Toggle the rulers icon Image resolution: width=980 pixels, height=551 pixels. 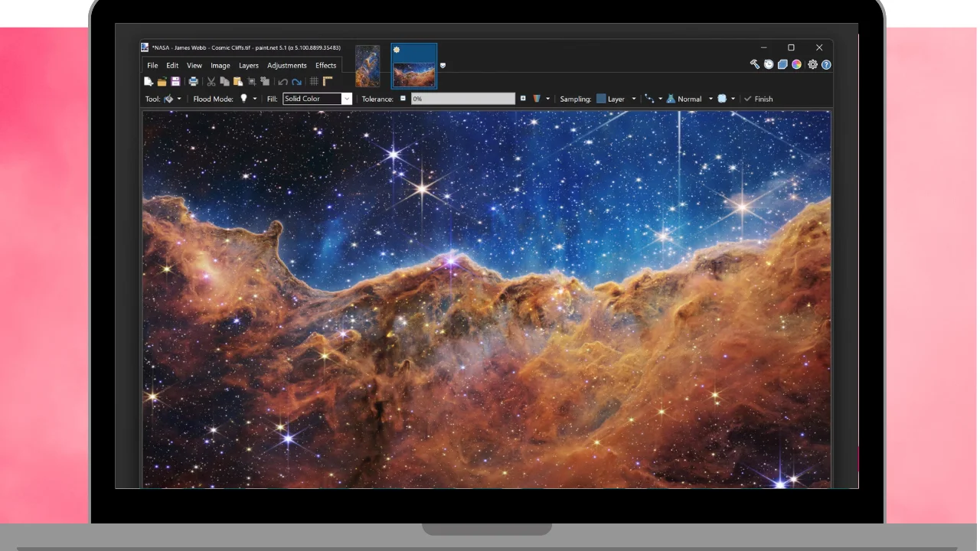click(x=328, y=82)
